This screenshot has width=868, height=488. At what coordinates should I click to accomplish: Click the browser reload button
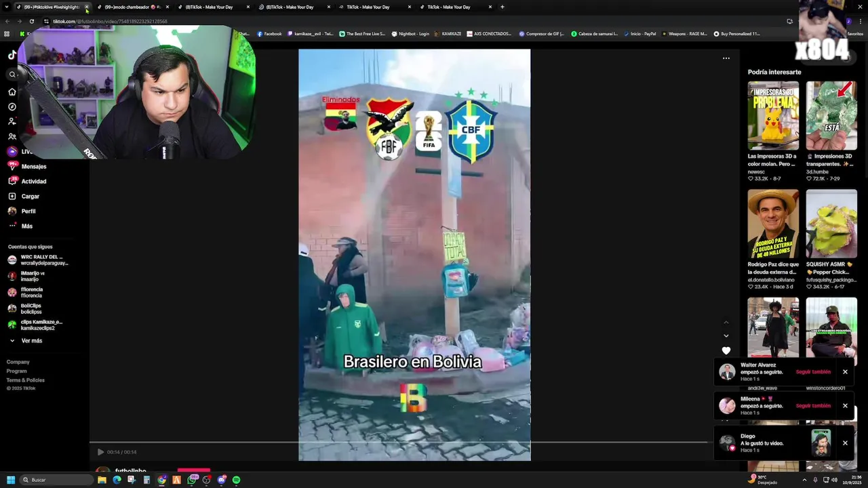click(31, 21)
